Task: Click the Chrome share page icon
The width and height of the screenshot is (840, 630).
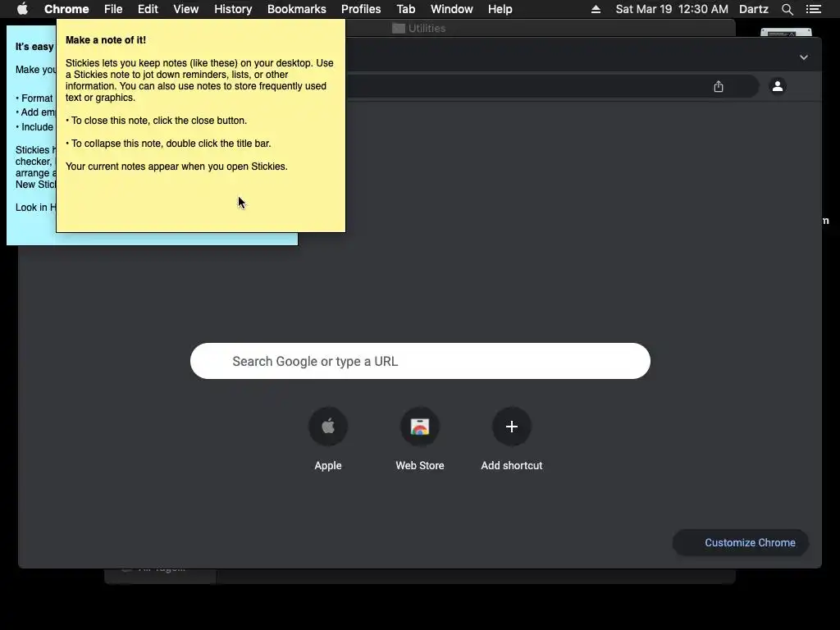Action: tap(719, 86)
